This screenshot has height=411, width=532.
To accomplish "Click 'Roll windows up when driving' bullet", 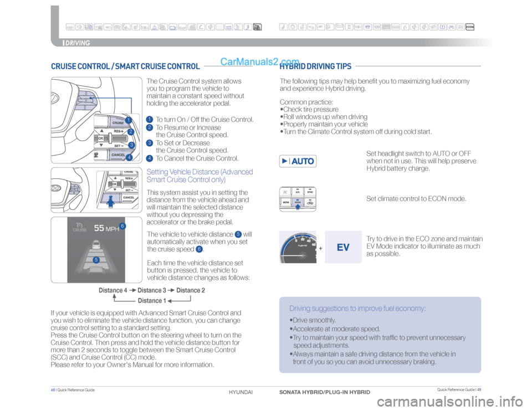I will 324,117.
